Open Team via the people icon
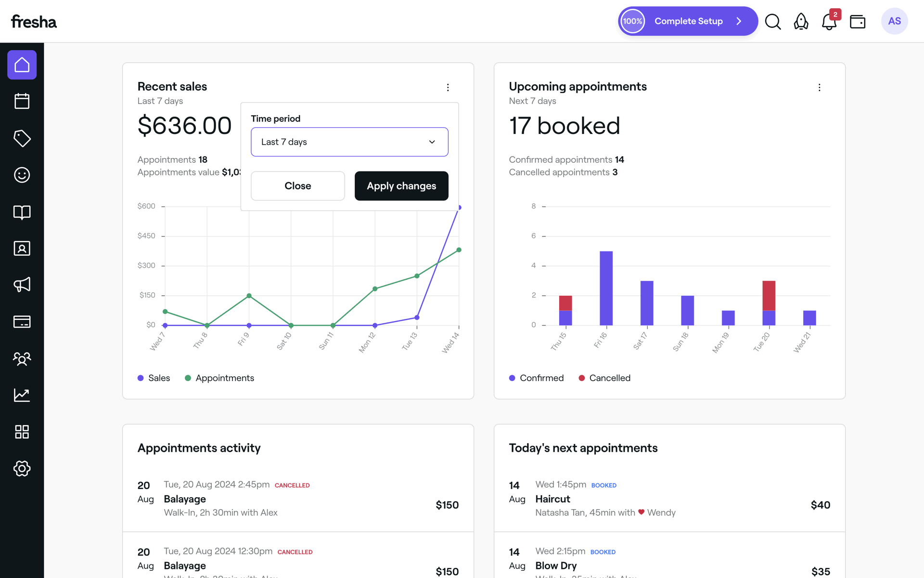The width and height of the screenshot is (924, 578). [22, 358]
